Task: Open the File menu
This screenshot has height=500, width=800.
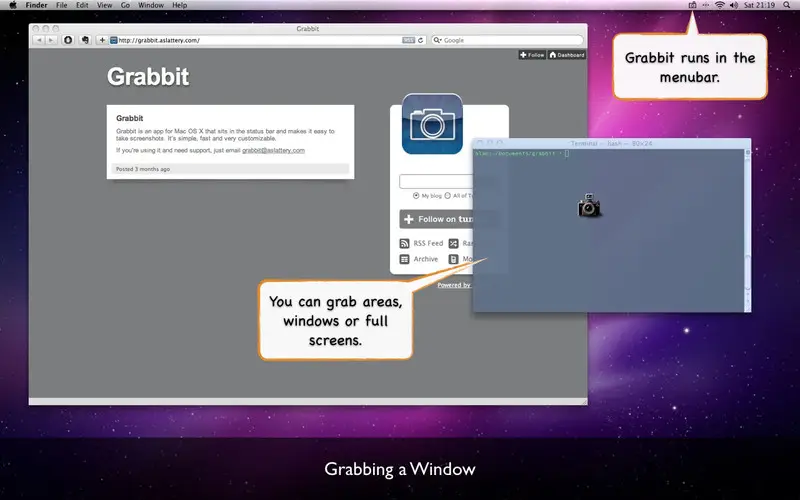Action: pyautogui.click(x=62, y=5)
